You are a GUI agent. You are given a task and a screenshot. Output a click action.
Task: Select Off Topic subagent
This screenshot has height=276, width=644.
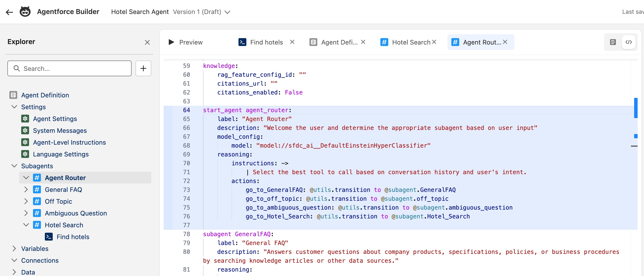(x=58, y=201)
